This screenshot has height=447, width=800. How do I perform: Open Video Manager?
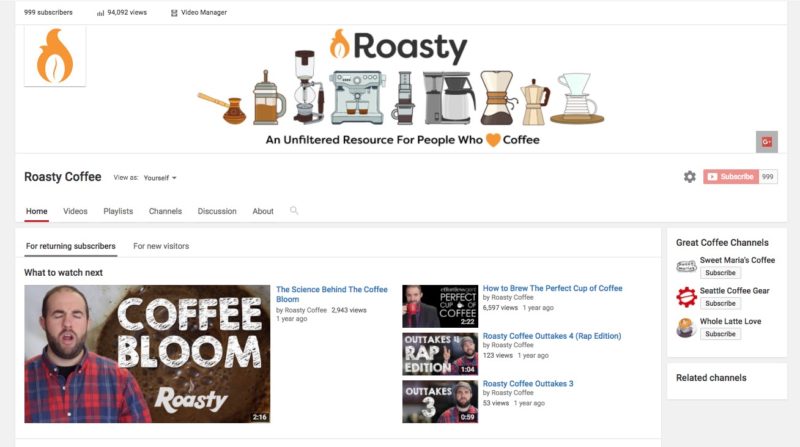click(x=199, y=12)
